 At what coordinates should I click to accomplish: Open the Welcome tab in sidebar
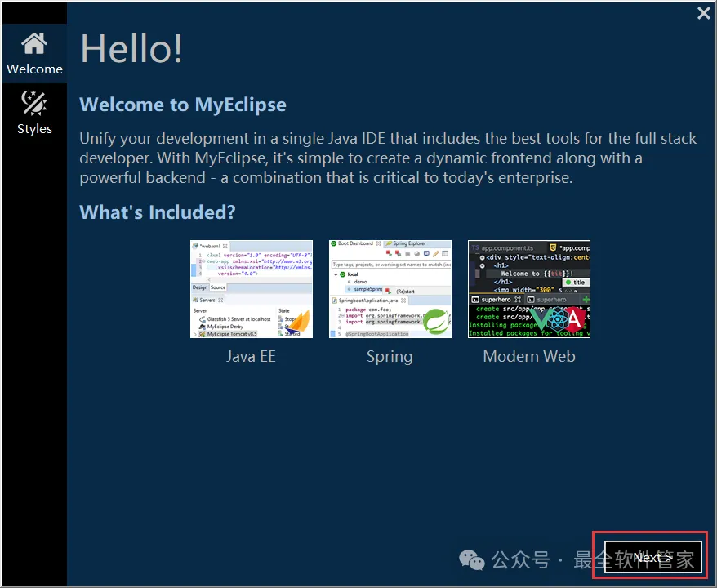coord(35,54)
